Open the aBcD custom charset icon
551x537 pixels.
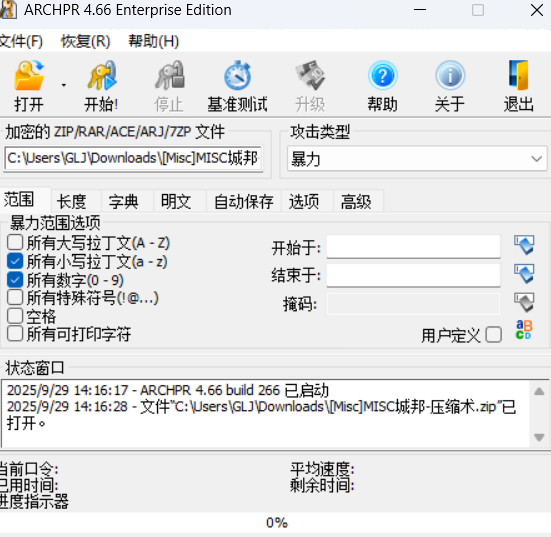(x=524, y=330)
